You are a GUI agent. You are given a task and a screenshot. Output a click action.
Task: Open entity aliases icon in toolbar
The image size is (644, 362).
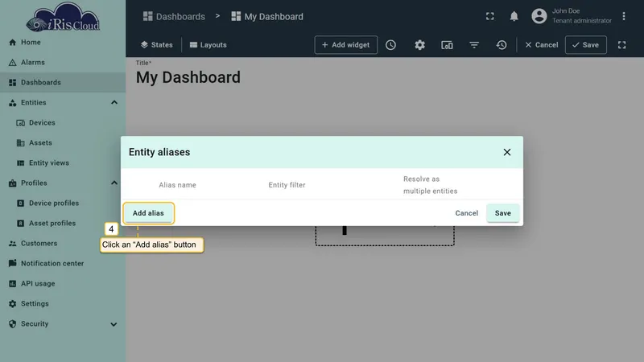[x=447, y=45]
